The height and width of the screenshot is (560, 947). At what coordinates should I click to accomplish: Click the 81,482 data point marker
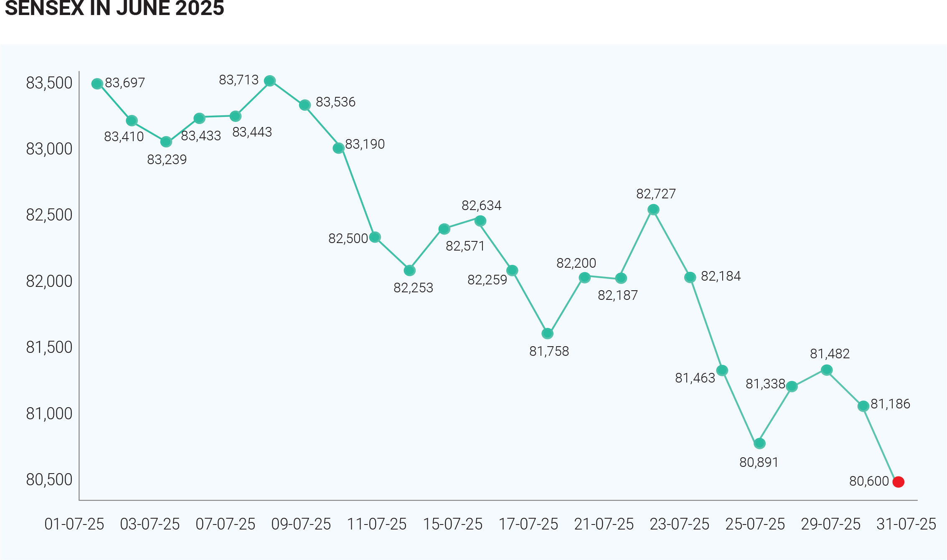[827, 370]
